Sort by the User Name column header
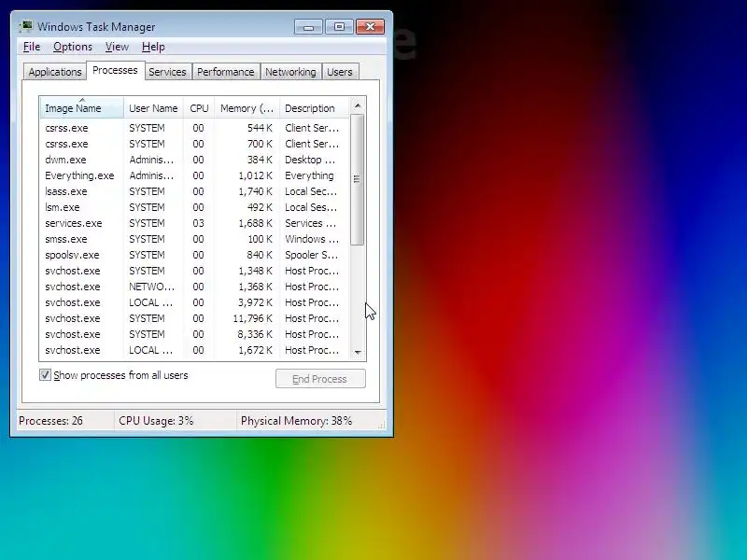747x560 pixels. click(x=153, y=108)
